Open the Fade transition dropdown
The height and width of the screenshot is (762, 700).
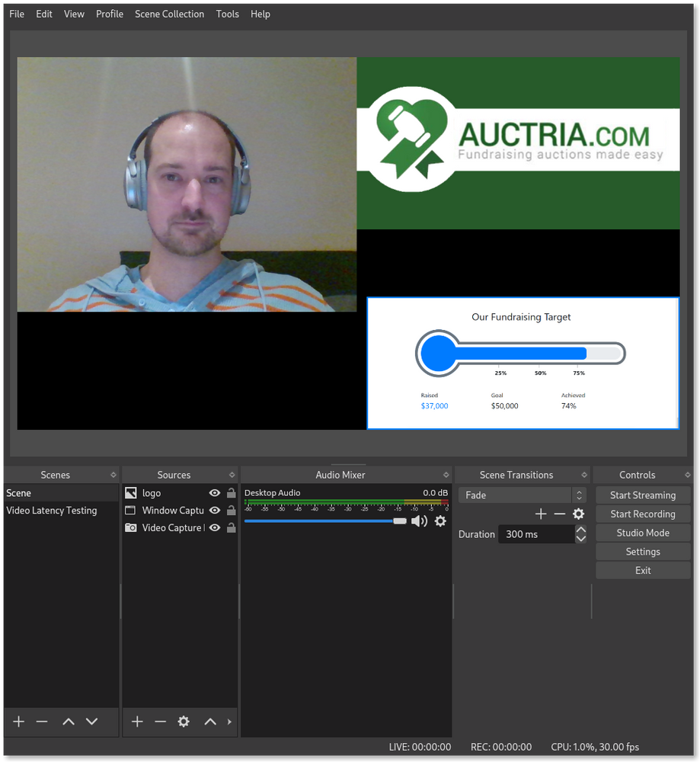click(523, 495)
